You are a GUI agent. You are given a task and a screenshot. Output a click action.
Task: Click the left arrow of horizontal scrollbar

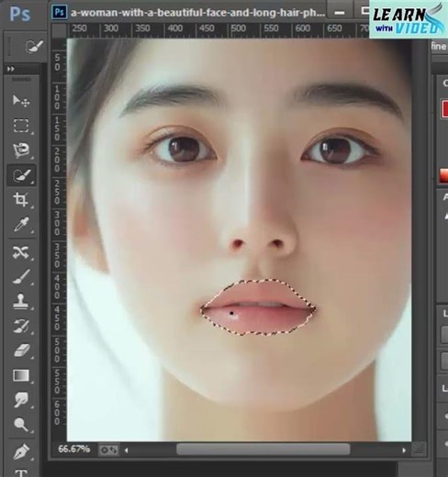click(126, 450)
